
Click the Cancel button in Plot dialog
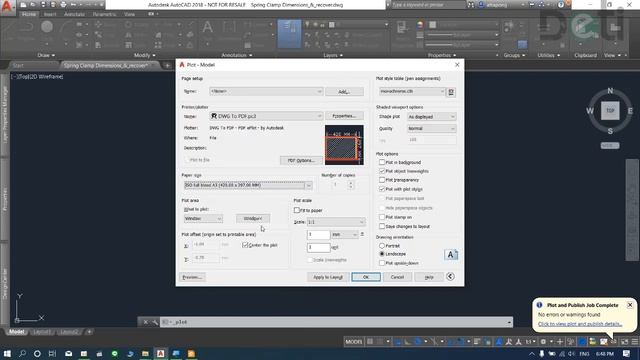pyautogui.click(x=397, y=277)
